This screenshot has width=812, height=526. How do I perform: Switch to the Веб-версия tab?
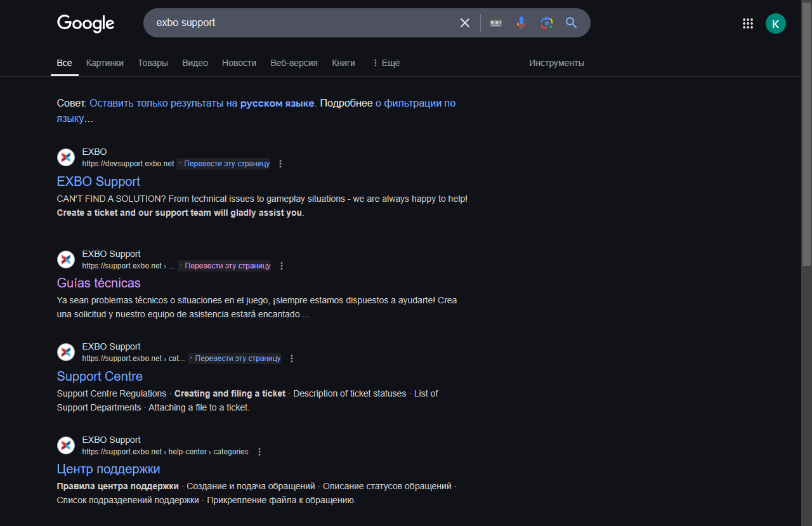click(294, 63)
